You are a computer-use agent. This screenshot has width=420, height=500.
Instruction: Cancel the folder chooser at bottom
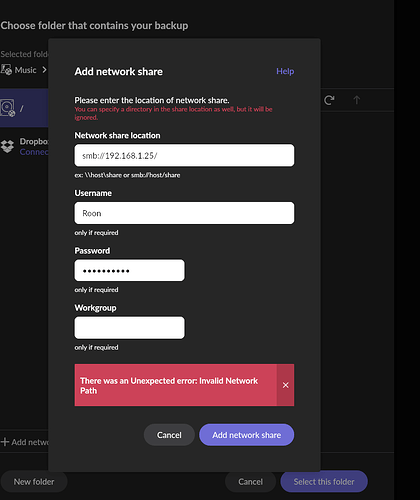tap(250, 482)
